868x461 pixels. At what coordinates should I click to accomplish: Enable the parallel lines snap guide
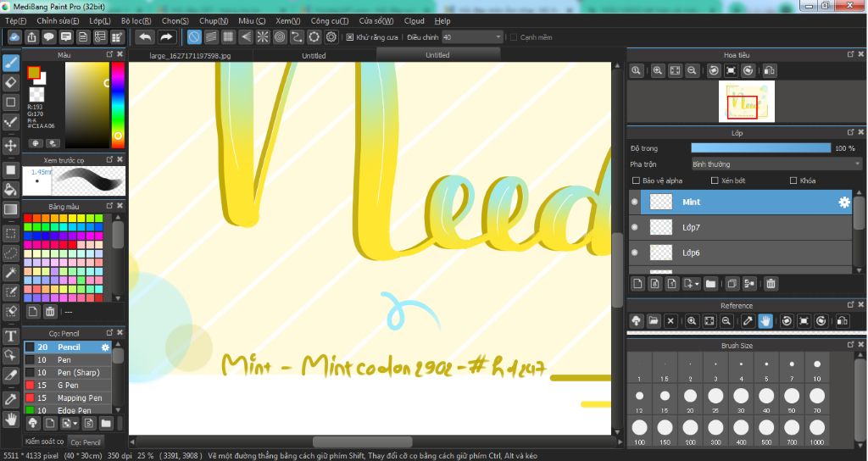(x=211, y=37)
